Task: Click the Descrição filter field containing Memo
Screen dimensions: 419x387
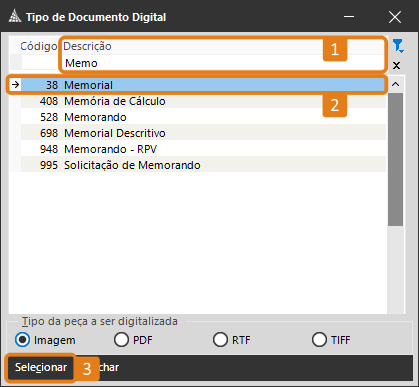Action: [x=223, y=63]
